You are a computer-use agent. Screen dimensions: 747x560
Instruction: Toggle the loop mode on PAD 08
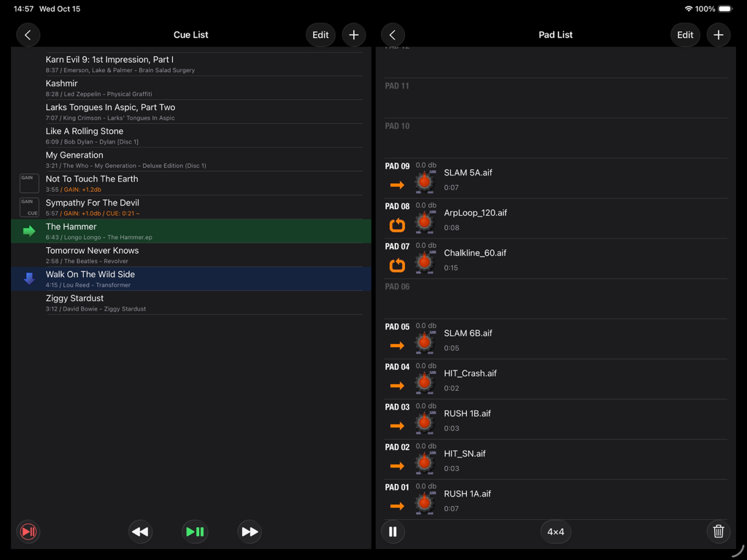(397, 225)
